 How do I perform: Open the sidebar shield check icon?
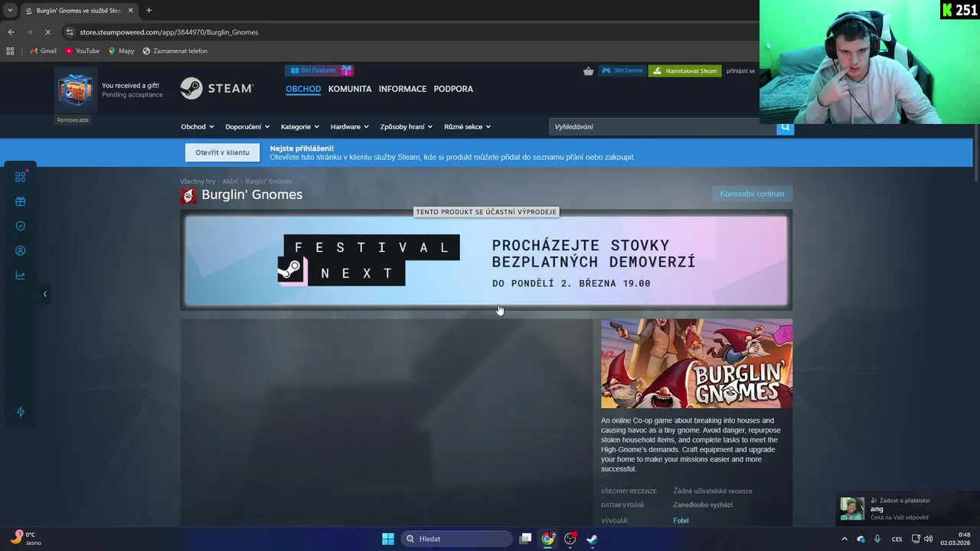pos(21,227)
